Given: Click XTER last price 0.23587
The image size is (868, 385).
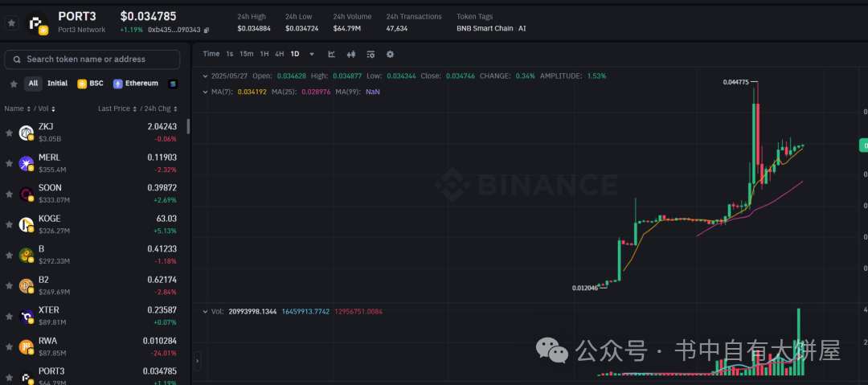Looking at the screenshot, I should (x=162, y=310).
